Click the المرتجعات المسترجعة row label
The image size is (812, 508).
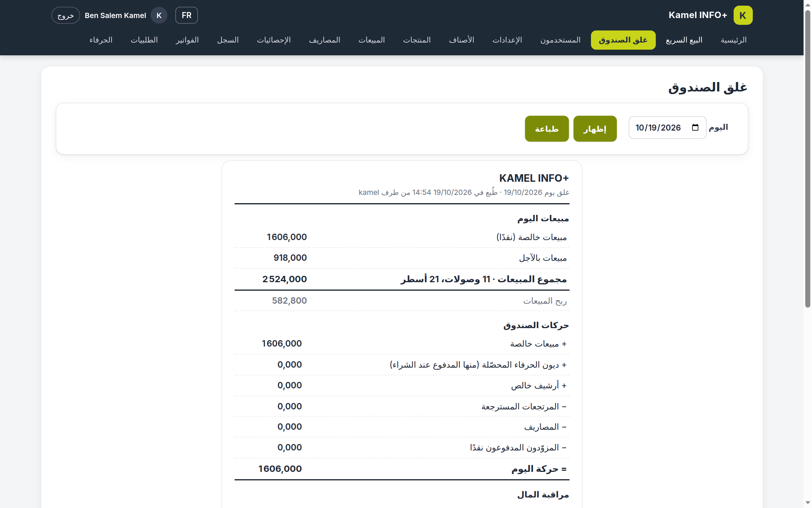coord(524,406)
